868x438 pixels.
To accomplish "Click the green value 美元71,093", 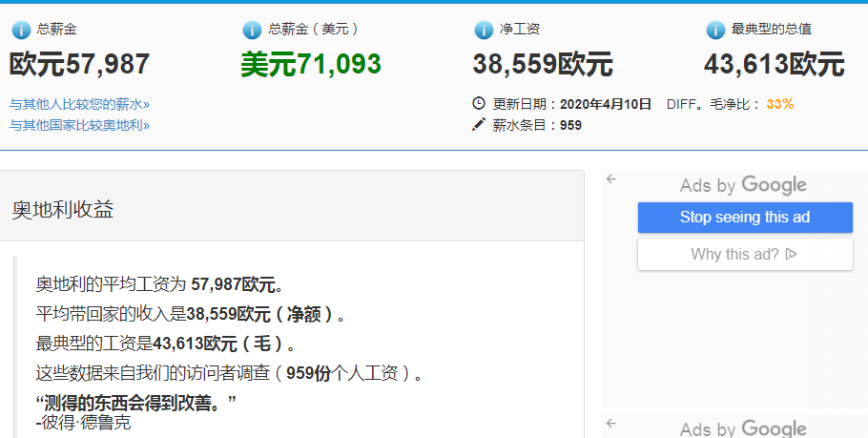I will pos(311,64).
